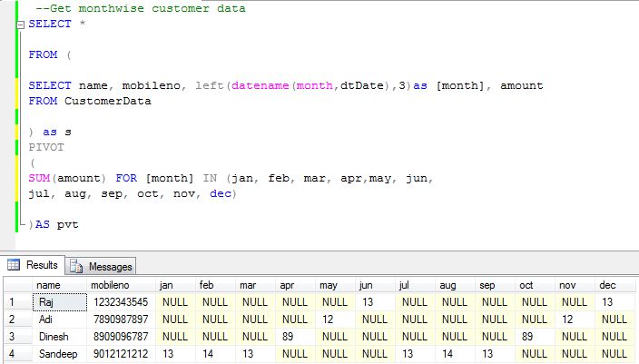
Task: Click Sandeep's sep value 13
Action: [495, 354]
